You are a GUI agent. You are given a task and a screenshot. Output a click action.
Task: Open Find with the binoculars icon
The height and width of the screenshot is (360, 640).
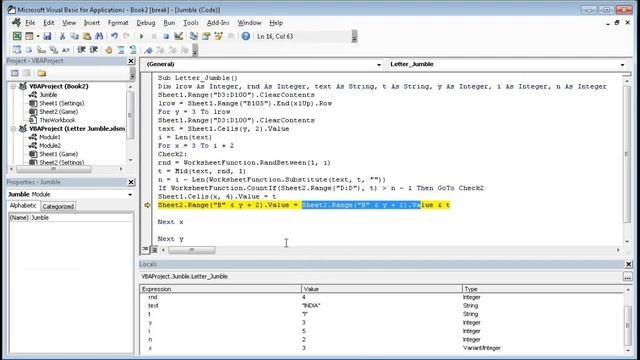99,36
